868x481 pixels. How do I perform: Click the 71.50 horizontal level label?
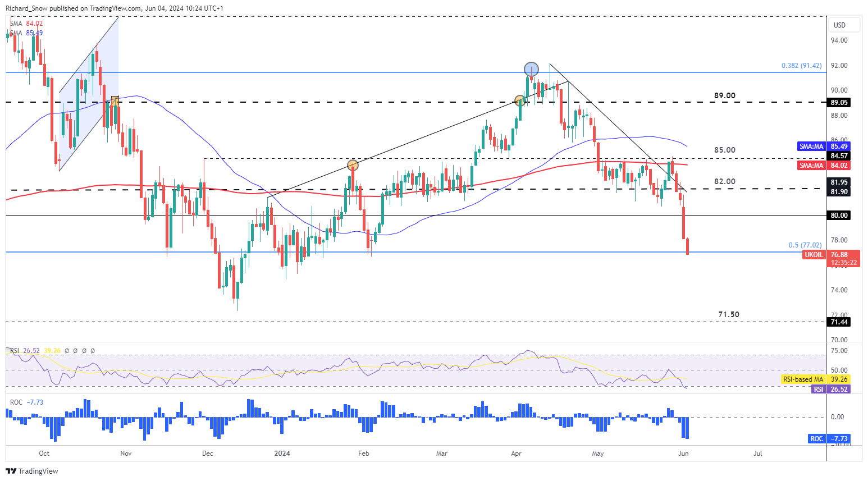pos(729,314)
